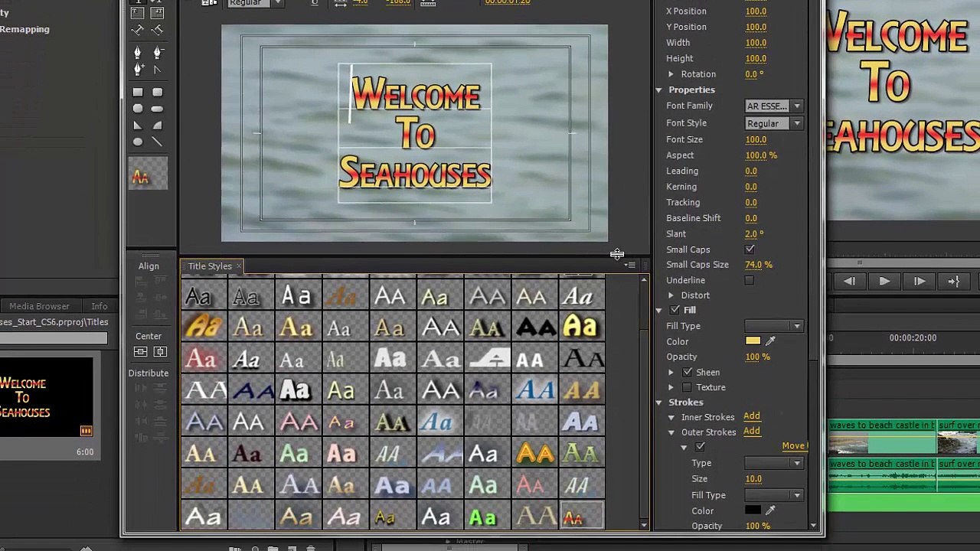Open the Fill Type dropdown under Fill
The image size is (980, 551).
point(773,326)
